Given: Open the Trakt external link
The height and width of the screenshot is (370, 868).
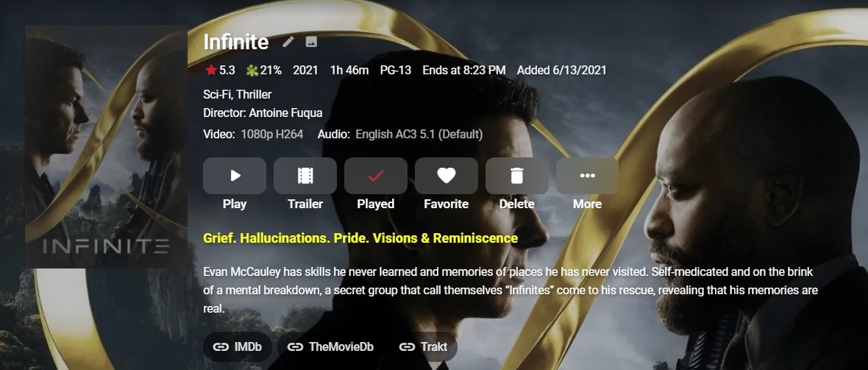Looking at the screenshot, I should (x=423, y=346).
